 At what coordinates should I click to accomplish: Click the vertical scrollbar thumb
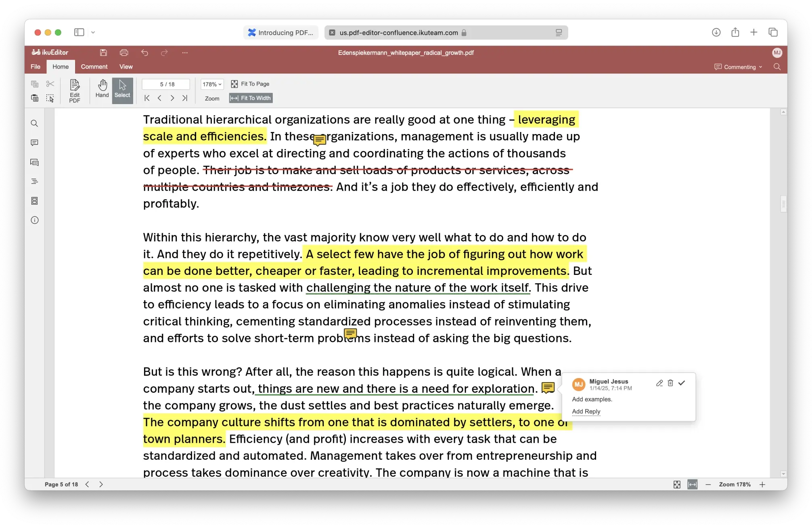pos(783,204)
